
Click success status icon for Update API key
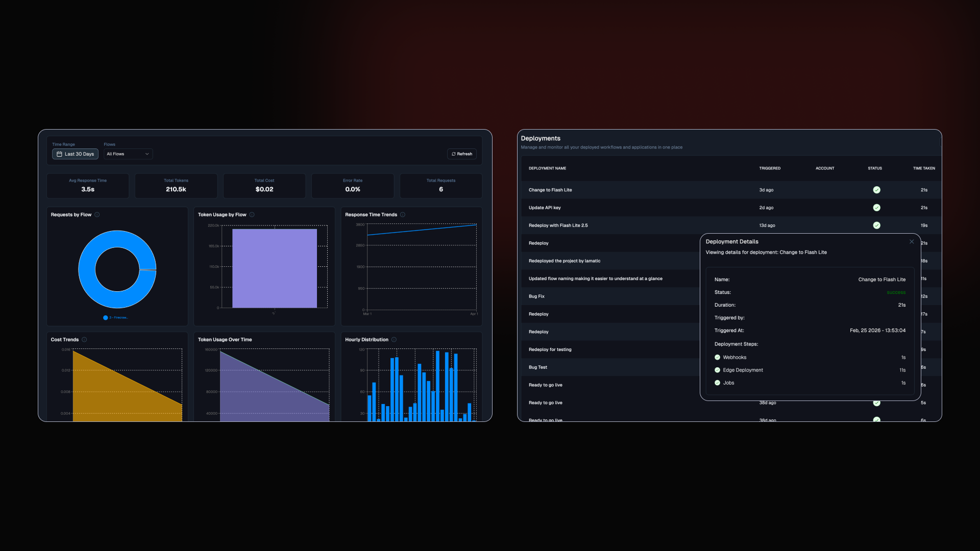876,208
